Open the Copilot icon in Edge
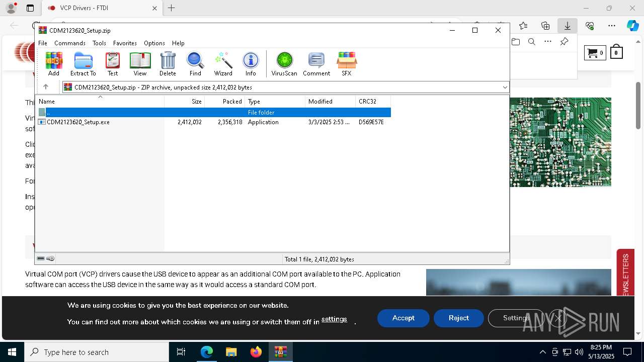Viewport: 644px width, 362px height. (632, 26)
